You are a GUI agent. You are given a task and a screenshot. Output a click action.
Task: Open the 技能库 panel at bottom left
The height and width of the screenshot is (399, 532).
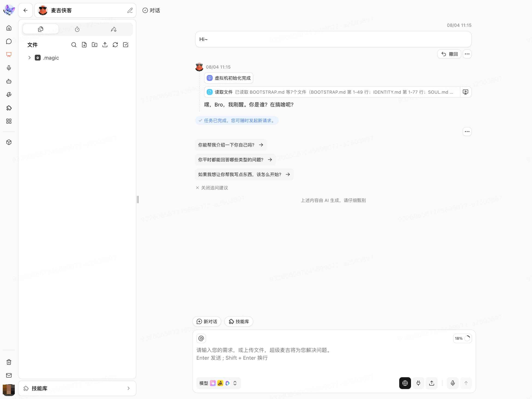[77, 388]
